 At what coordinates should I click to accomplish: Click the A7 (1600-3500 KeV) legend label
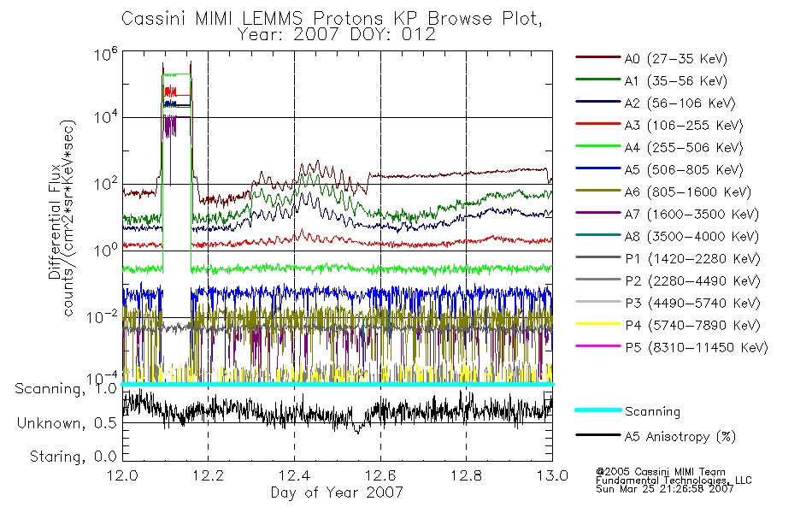click(691, 214)
